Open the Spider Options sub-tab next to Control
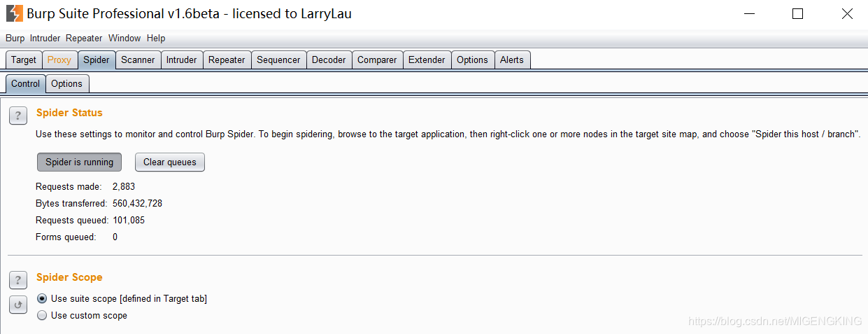868x334 pixels. point(67,84)
